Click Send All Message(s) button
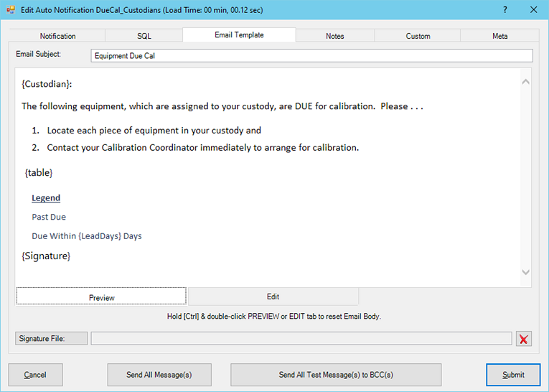This screenshot has height=392, width=549. pos(159,375)
